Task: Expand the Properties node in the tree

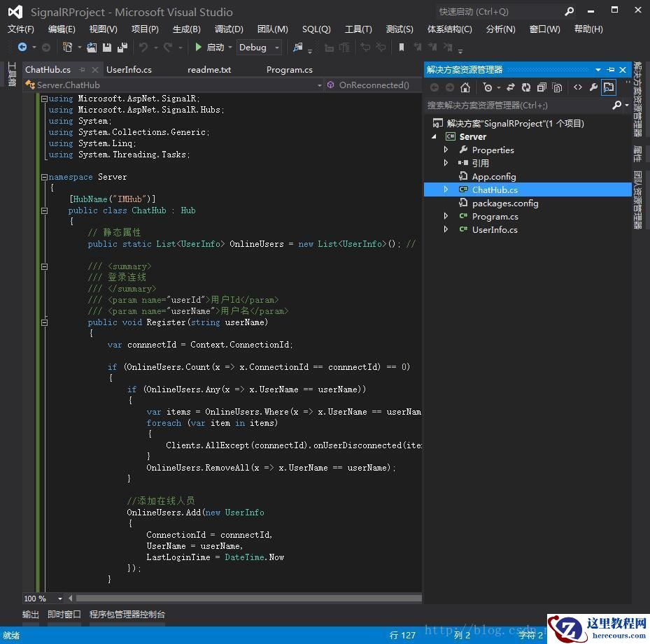Action: tap(446, 150)
